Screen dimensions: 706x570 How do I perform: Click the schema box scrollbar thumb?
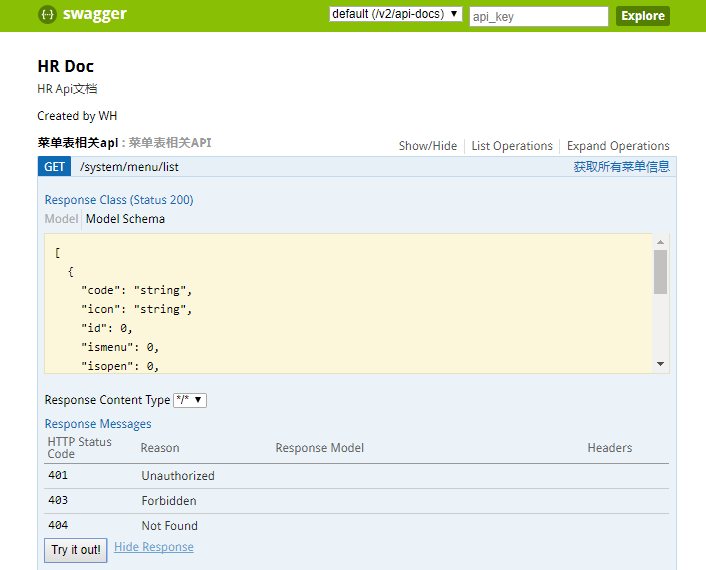[660, 271]
